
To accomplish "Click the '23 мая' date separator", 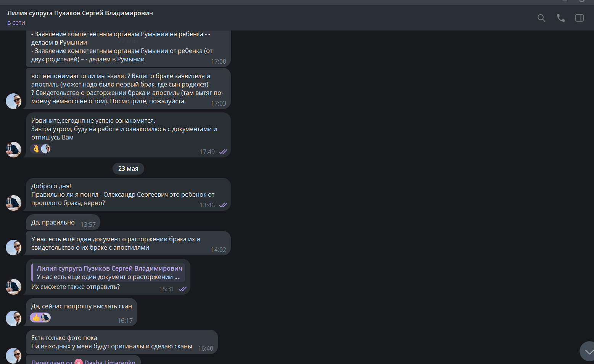I will click(x=128, y=168).
